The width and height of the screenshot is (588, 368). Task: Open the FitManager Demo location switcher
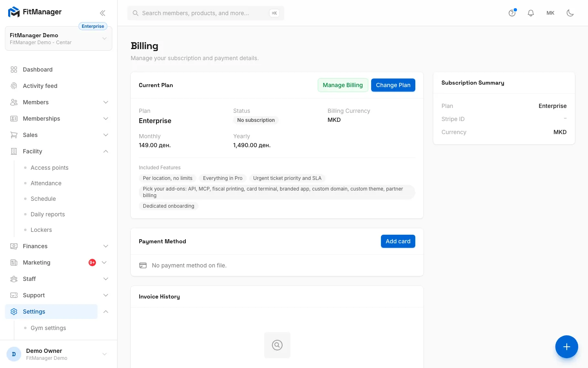pyautogui.click(x=58, y=38)
